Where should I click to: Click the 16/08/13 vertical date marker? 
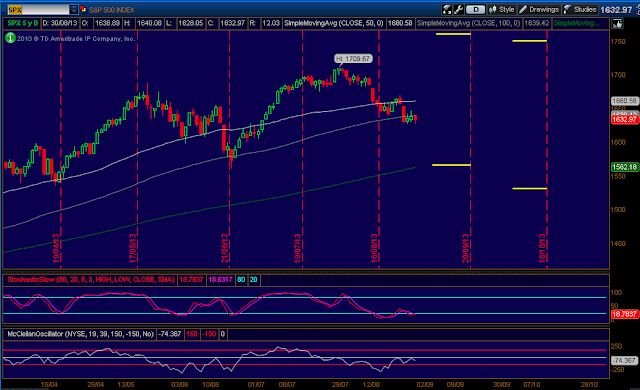pyautogui.click(x=374, y=248)
